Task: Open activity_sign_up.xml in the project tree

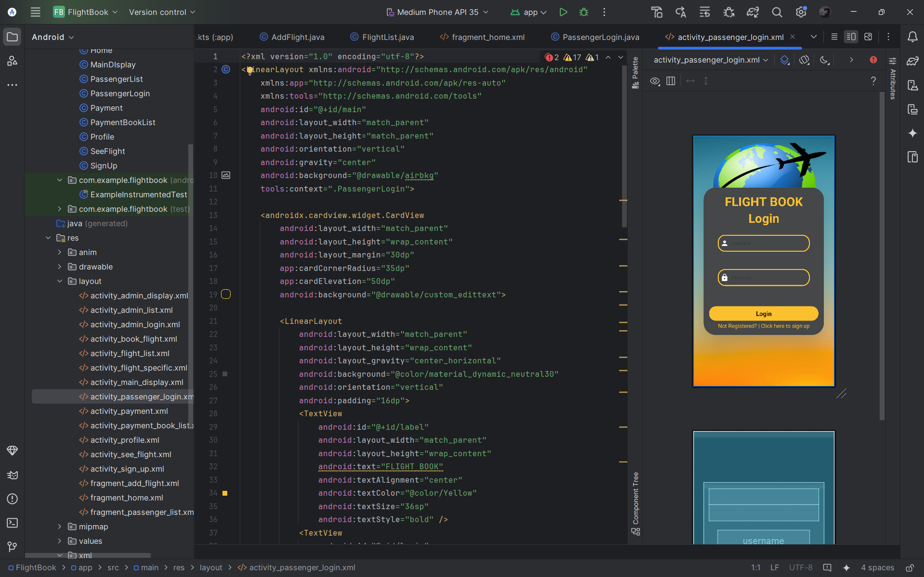Action: [127, 469]
